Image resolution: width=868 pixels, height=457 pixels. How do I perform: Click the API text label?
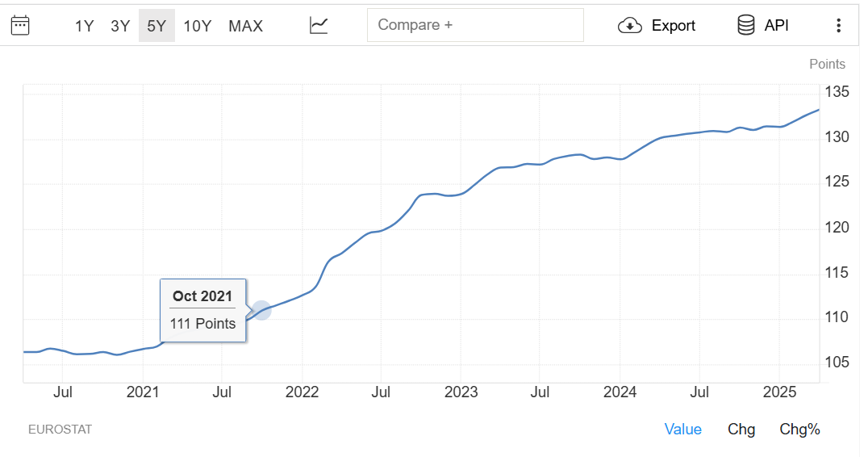click(776, 26)
